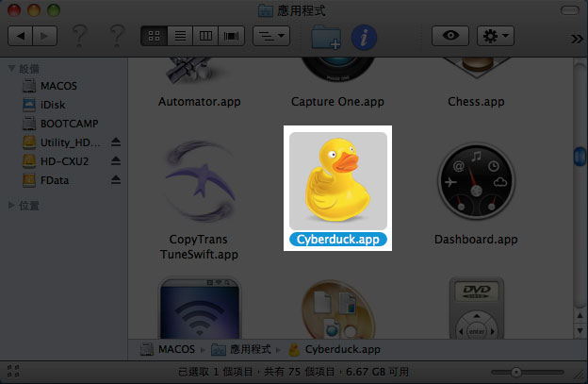Select the DVD Player remote icon

tap(477, 309)
